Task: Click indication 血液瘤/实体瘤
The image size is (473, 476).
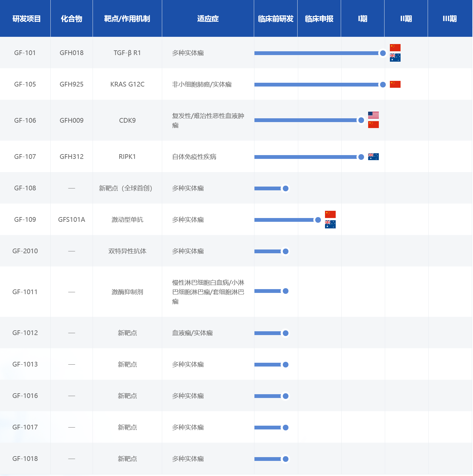Action: (192, 333)
